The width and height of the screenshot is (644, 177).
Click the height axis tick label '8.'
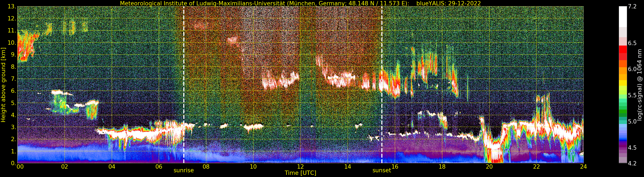[13, 67]
